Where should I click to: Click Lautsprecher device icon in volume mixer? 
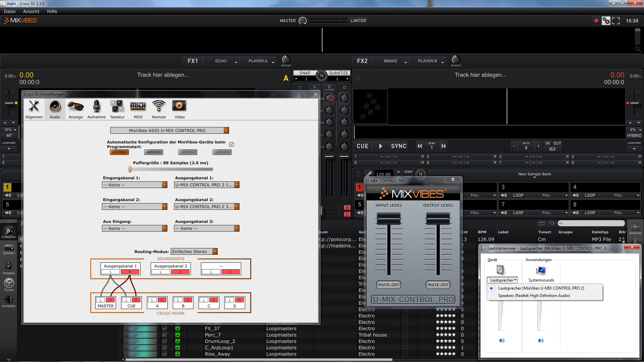tap(500, 270)
